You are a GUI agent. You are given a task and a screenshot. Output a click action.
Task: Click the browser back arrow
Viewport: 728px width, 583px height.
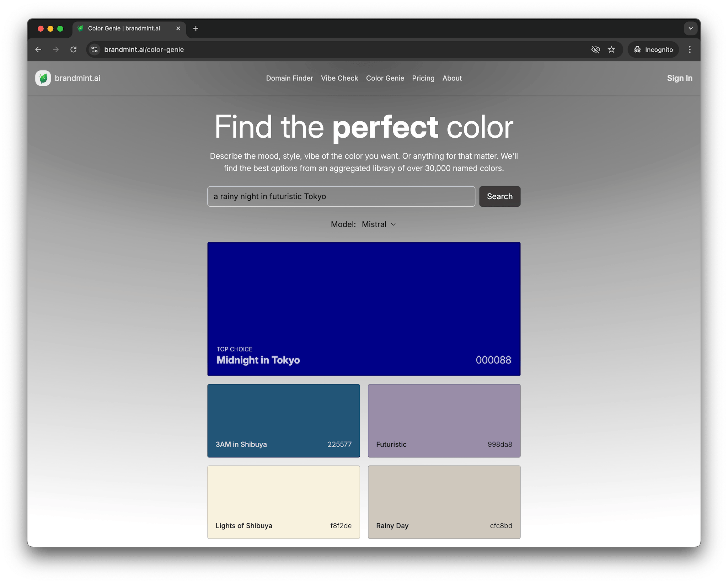pos(38,49)
